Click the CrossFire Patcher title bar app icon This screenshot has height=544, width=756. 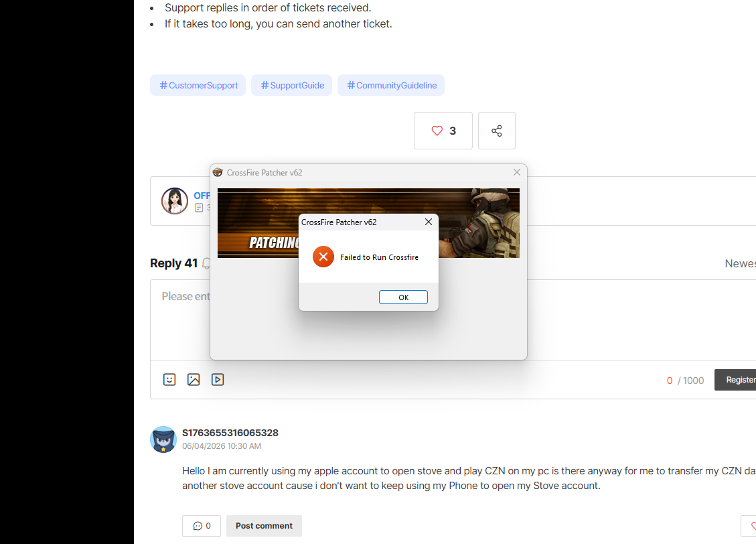(218, 172)
